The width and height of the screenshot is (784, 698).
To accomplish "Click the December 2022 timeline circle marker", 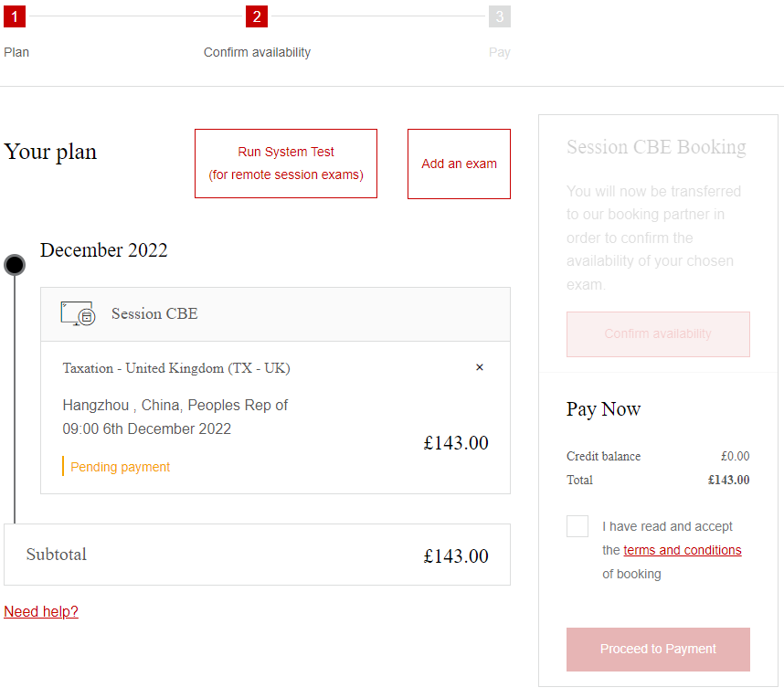I will [x=15, y=265].
